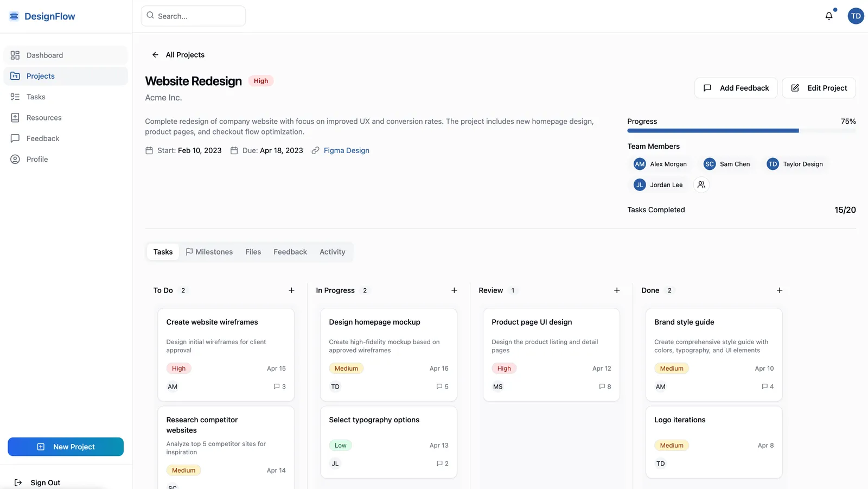Click the Apr 18, 2023 due date
The width and height of the screenshot is (868, 489).
(282, 150)
